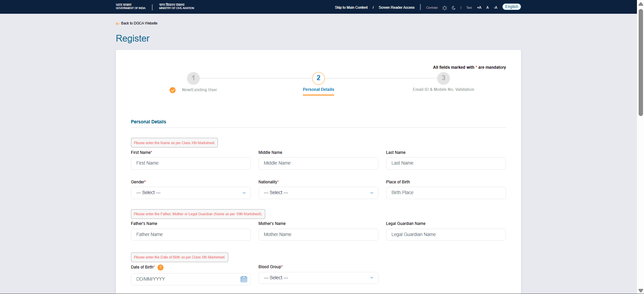Focus the Middle Name input field
Image resolution: width=644 pixels, height=294 pixels.
coord(318,163)
